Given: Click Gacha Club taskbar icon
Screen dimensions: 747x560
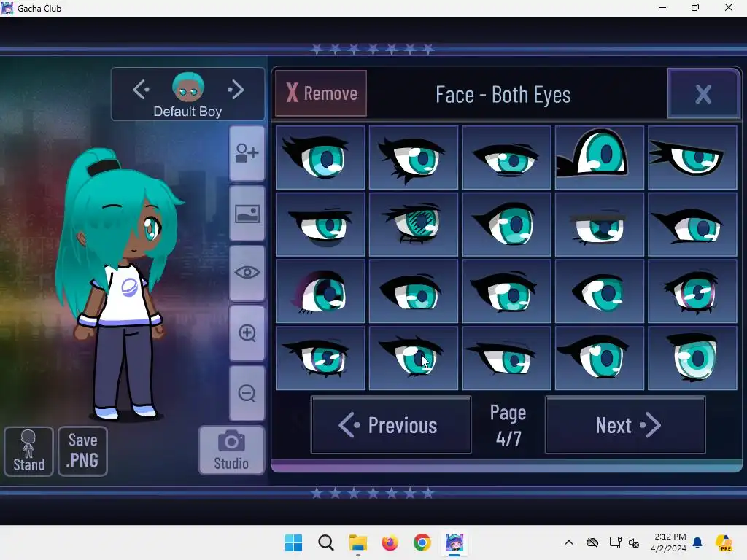Looking at the screenshot, I should point(454,542).
